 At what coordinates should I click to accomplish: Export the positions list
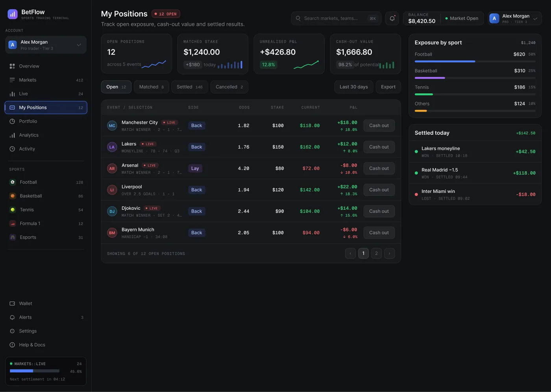[x=388, y=87]
